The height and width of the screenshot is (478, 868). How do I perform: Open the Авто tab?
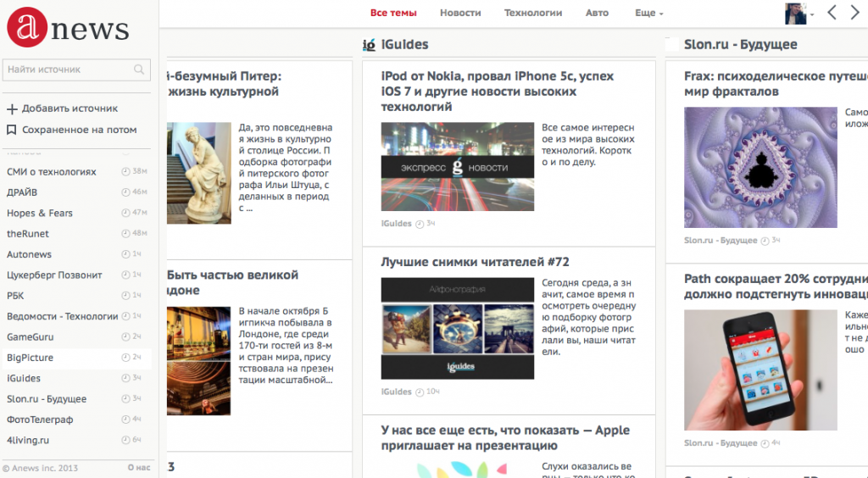597,13
